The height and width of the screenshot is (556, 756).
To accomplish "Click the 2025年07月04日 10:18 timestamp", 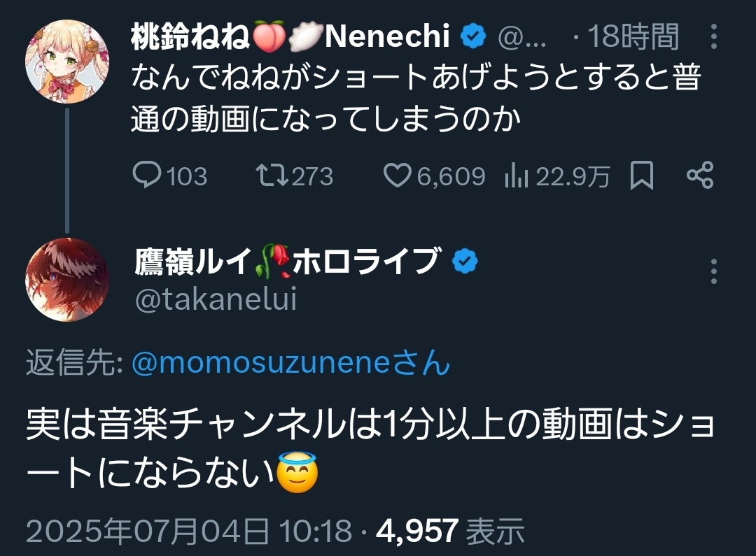I will [189, 531].
